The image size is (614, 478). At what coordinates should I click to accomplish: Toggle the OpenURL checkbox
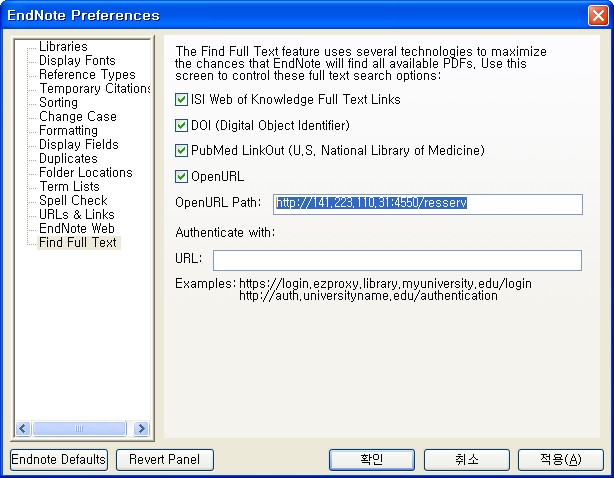point(181,176)
